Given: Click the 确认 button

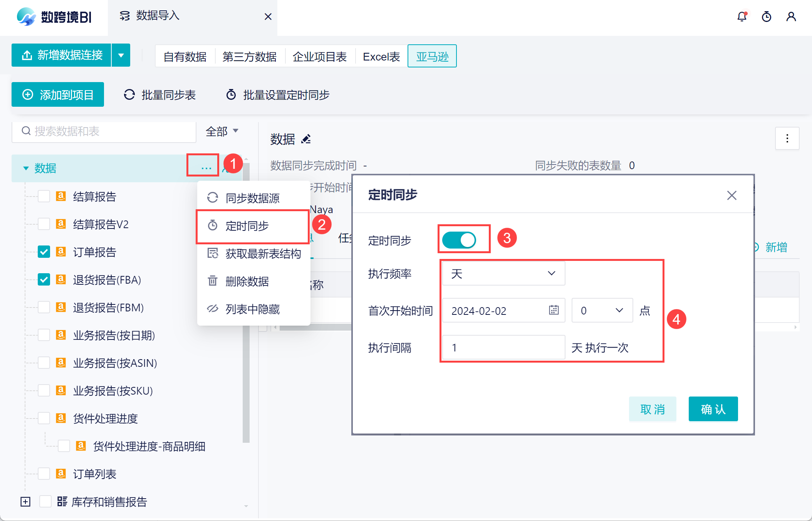Looking at the screenshot, I should point(713,409).
